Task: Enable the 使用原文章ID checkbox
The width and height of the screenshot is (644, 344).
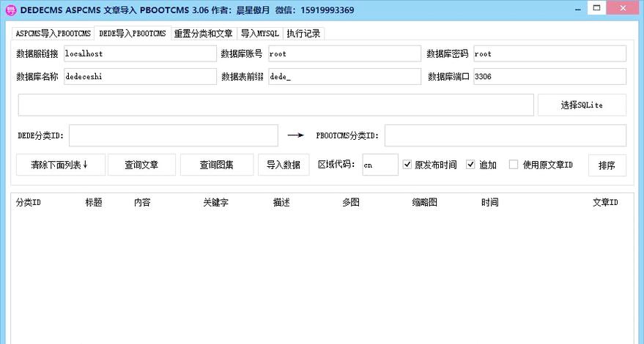Action: 514,165
